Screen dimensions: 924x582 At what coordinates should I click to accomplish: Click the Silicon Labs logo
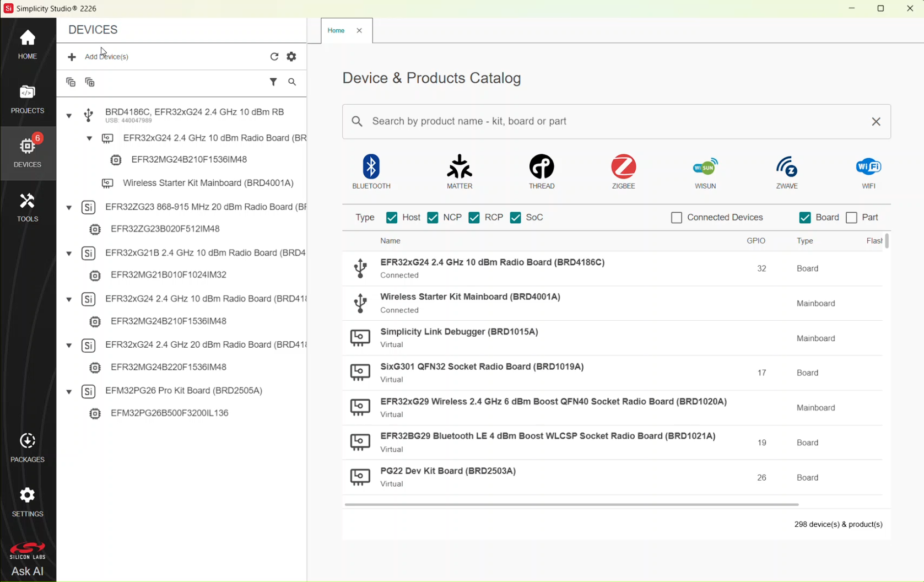tap(28, 551)
